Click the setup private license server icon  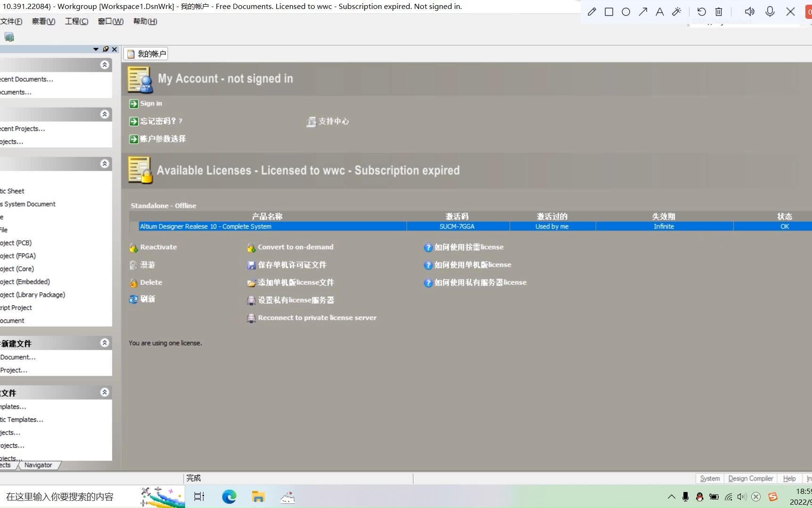pyautogui.click(x=252, y=300)
